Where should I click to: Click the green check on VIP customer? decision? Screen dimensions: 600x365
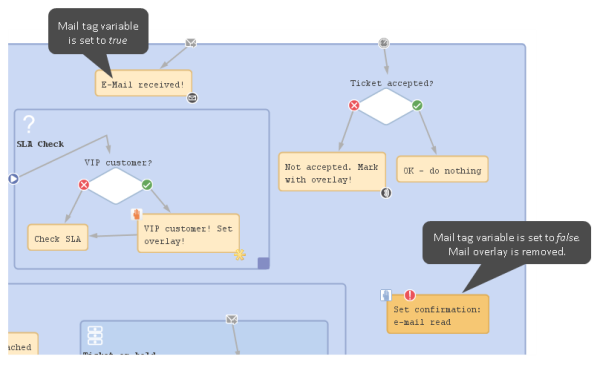click(147, 185)
